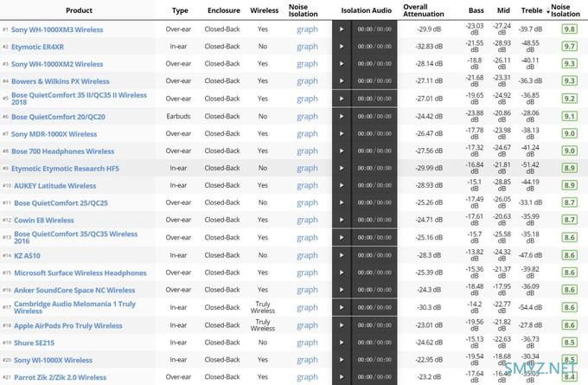This screenshot has height=385, width=588.
Task: View noise isolation graph for Etymotic ER4XR
Action: 307,47
